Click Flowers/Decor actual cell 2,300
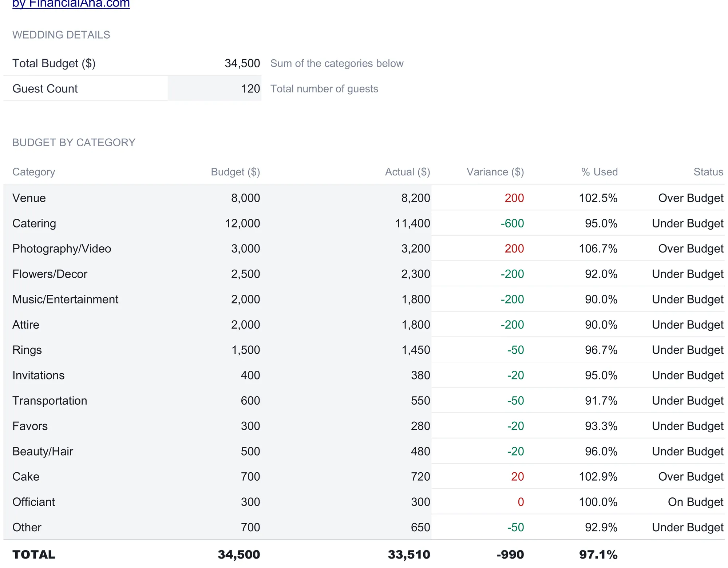This screenshot has height=568, width=728. tap(415, 274)
